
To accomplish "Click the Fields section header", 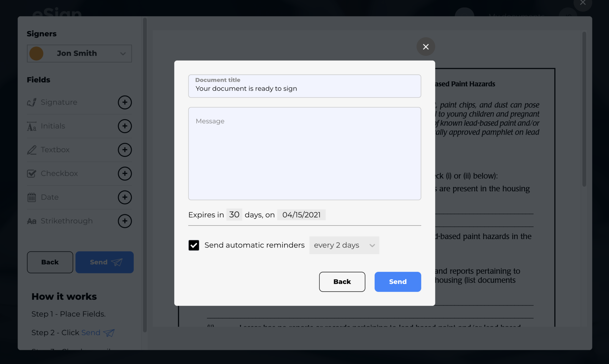I will [x=38, y=80].
